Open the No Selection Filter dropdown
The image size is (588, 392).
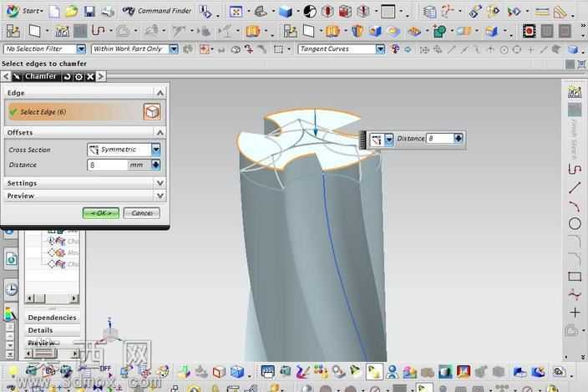(x=81, y=48)
